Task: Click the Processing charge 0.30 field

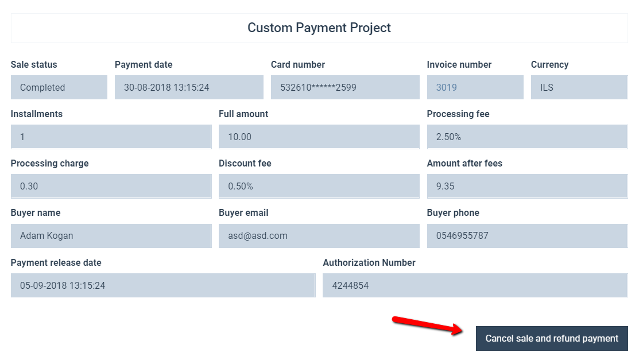Action: point(111,186)
